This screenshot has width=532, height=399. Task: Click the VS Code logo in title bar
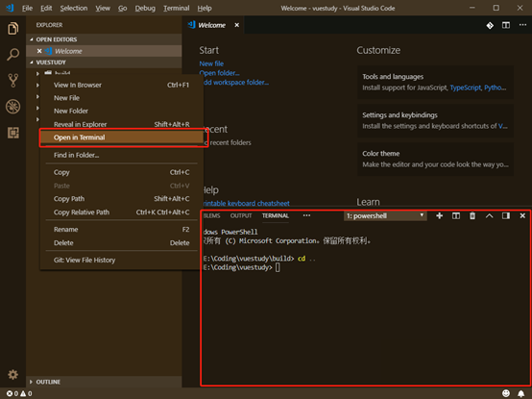10,8
